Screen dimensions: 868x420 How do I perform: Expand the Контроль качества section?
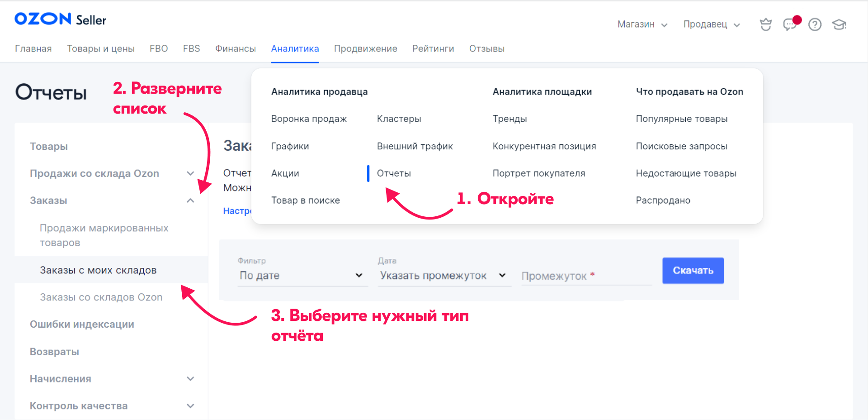click(190, 406)
